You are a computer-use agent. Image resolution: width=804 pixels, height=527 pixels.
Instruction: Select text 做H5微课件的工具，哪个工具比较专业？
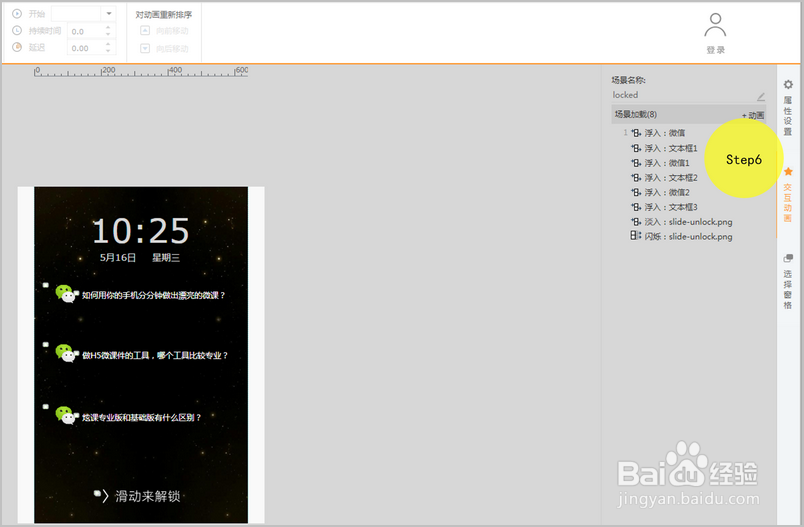coord(155,355)
